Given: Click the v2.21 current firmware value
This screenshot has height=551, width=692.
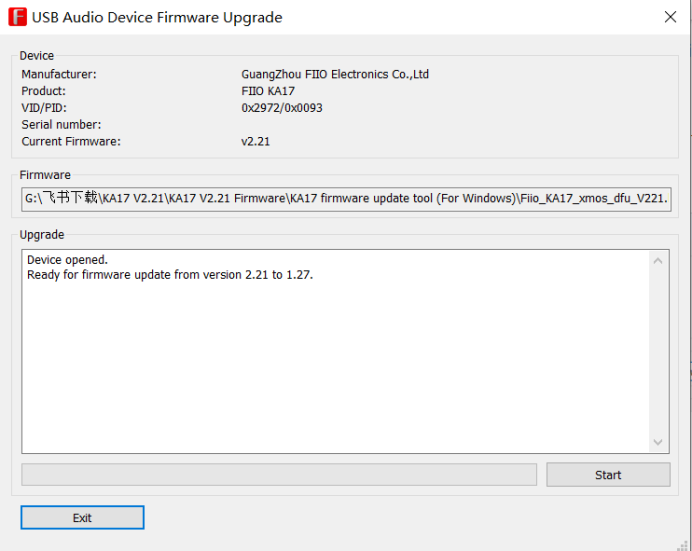Looking at the screenshot, I should [x=256, y=141].
